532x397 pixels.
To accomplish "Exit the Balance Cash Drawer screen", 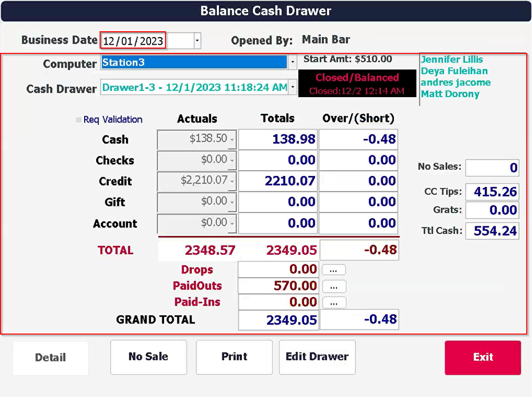I will pos(483,358).
